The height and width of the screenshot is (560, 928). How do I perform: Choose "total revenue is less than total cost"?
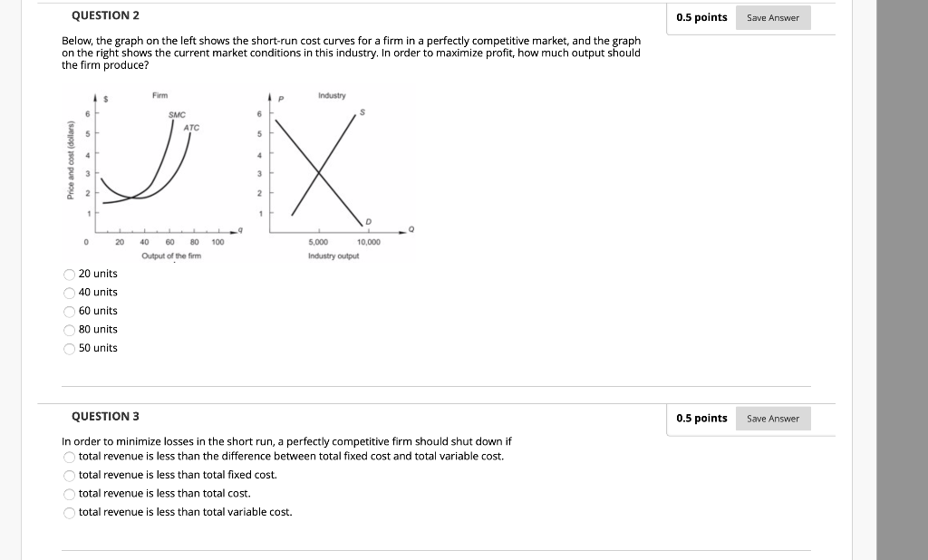(x=69, y=494)
